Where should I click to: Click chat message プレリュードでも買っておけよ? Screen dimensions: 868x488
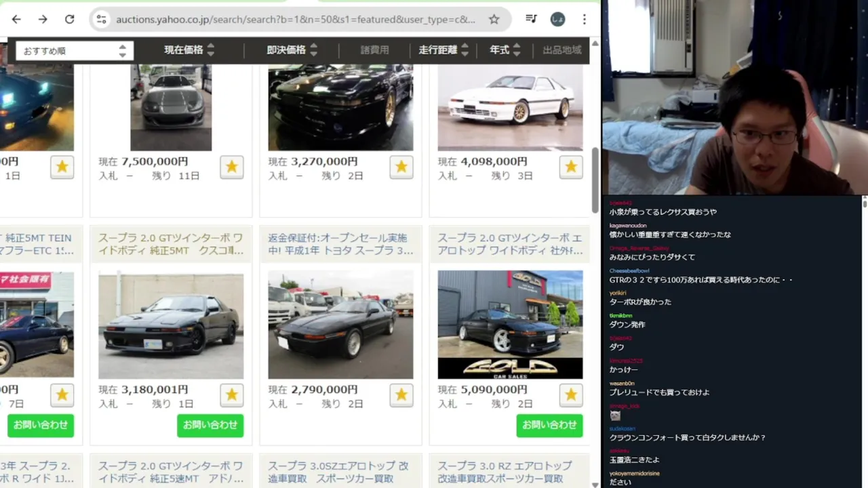click(x=659, y=392)
